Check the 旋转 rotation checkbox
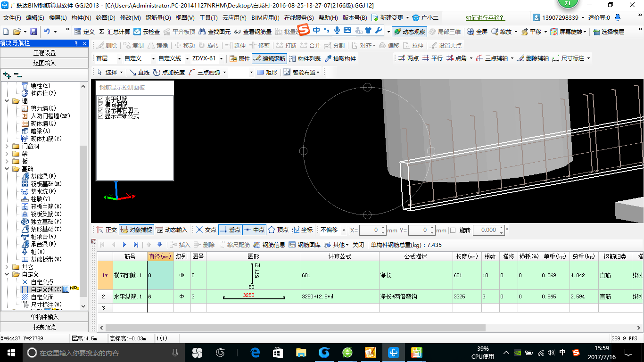 tap(453, 230)
